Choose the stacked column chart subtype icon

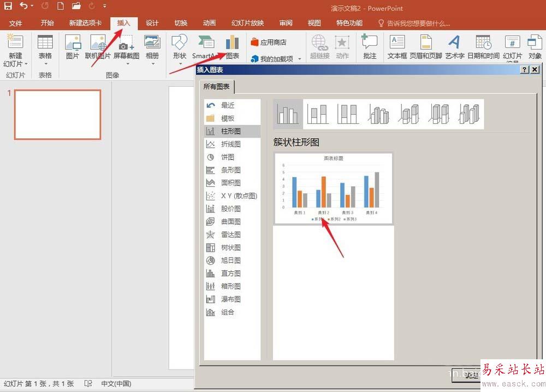(318, 114)
